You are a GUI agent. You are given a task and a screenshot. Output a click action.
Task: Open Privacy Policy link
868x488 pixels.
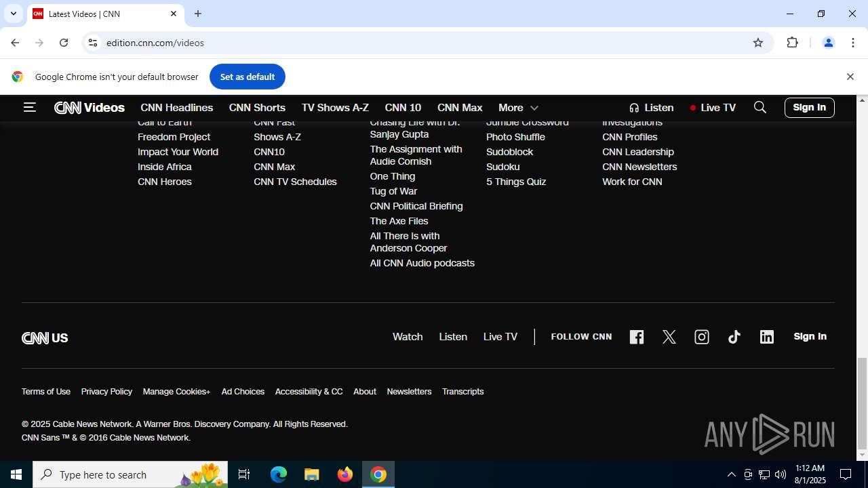point(106,392)
